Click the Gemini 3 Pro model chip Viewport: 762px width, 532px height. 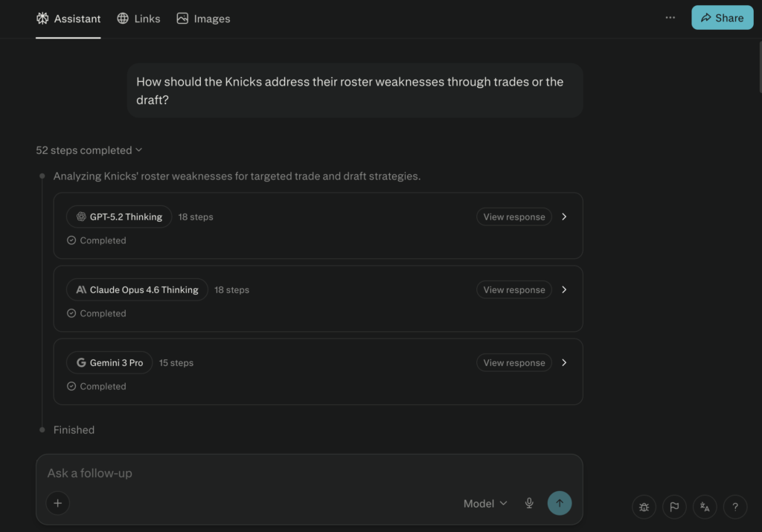[109, 363]
